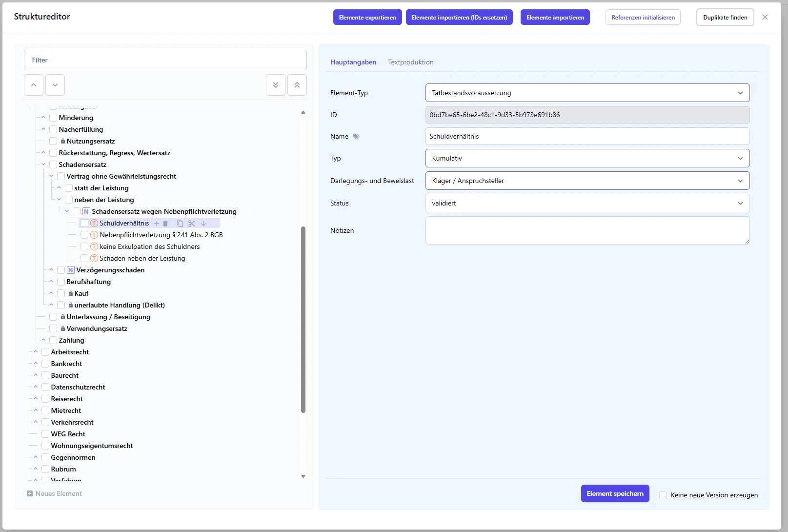Select Rückerstattung, Regress, Wertersatz row

(x=115, y=153)
